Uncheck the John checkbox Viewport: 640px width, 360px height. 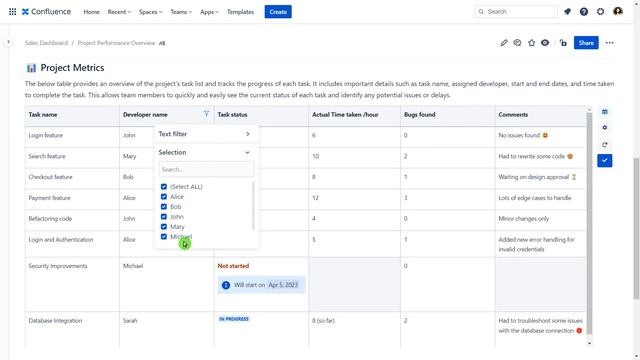[164, 217]
